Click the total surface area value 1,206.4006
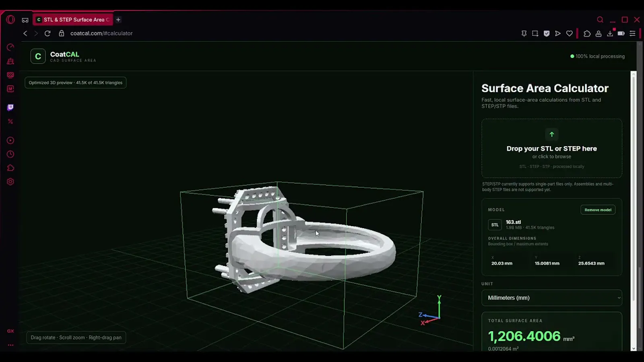 pos(524,336)
